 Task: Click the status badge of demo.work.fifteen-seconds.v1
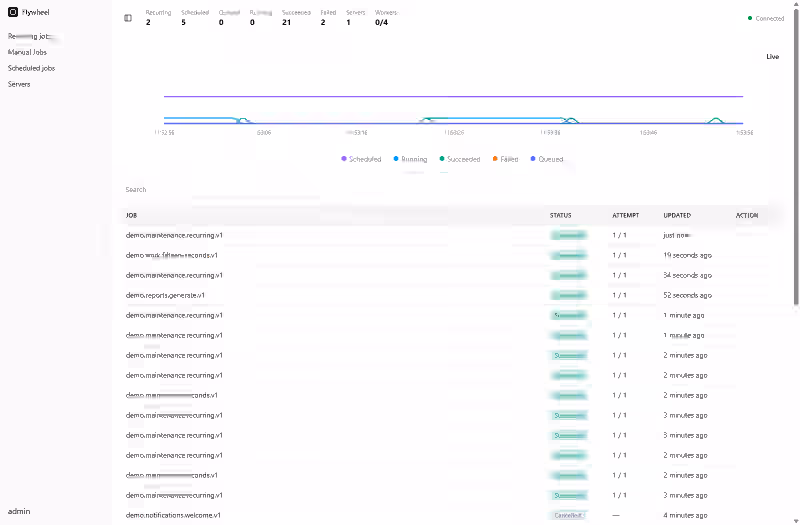coord(568,255)
